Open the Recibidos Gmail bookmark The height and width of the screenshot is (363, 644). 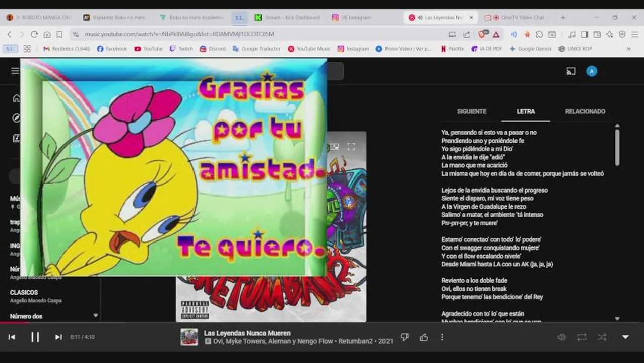(67, 49)
